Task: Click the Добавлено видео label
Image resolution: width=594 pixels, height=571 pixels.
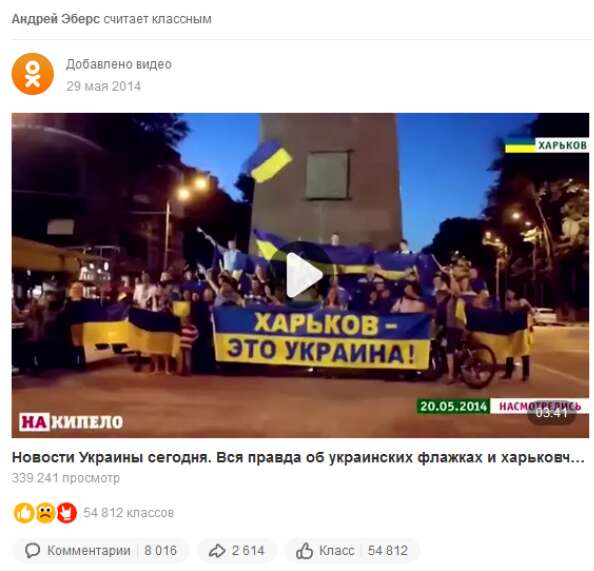Action: (x=119, y=64)
